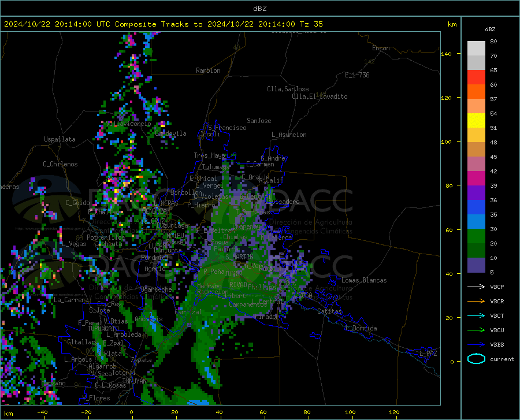This screenshot has width=520, height=420.
Task: Click the Manzano place label
Action: (53, 383)
